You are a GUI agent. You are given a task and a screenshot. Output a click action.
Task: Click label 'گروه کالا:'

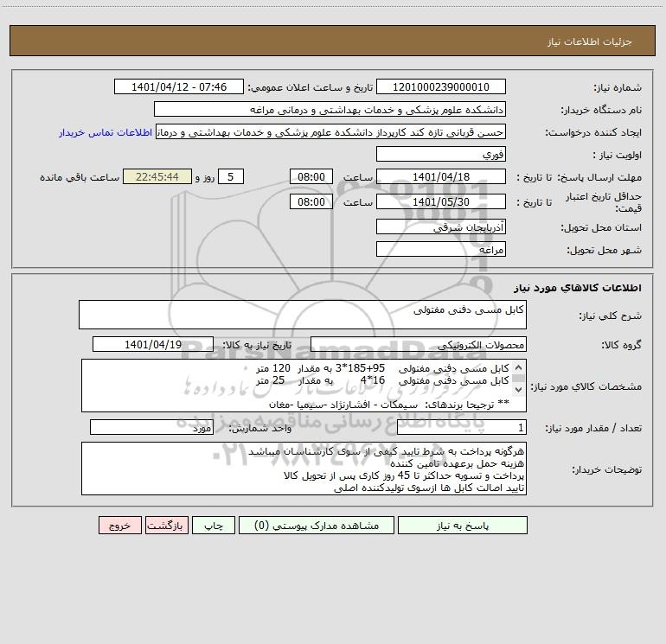pyautogui.click(x=622, y=345)
